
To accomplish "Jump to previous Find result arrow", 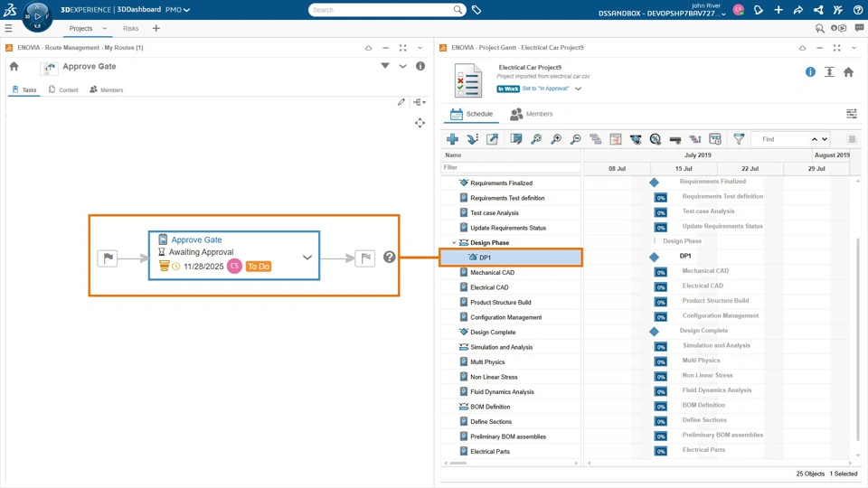I will pos(815,139).
